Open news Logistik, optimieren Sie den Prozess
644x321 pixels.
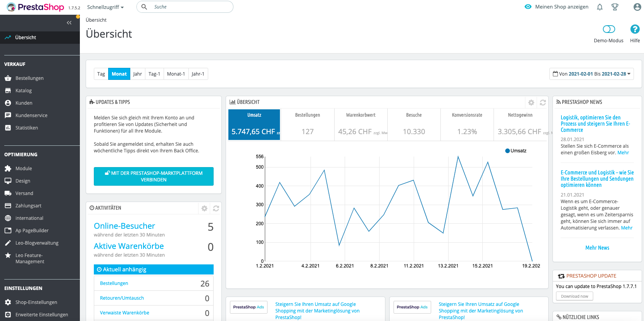[x=596, y=124]
